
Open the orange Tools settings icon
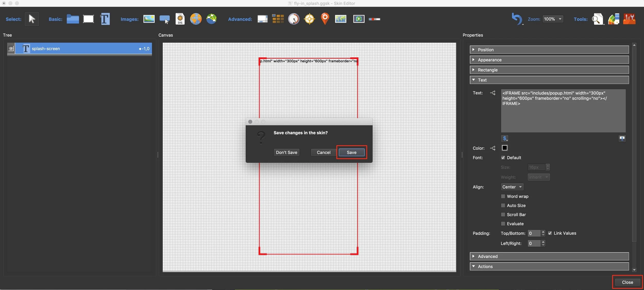629,19
